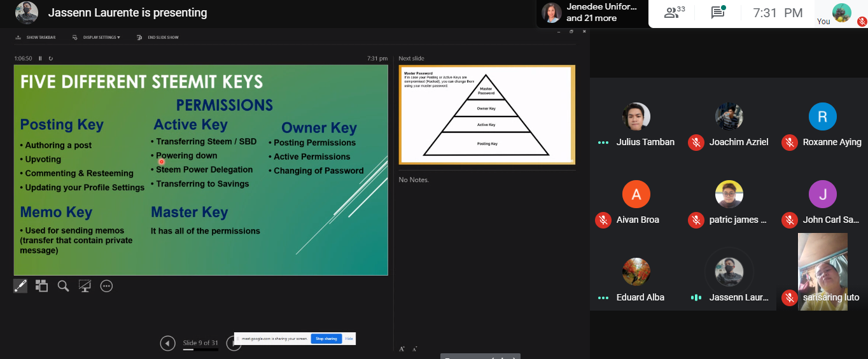Click 'Master Key' heading on slide
Screen dimensions: 868x359
[x=189, y=212]
